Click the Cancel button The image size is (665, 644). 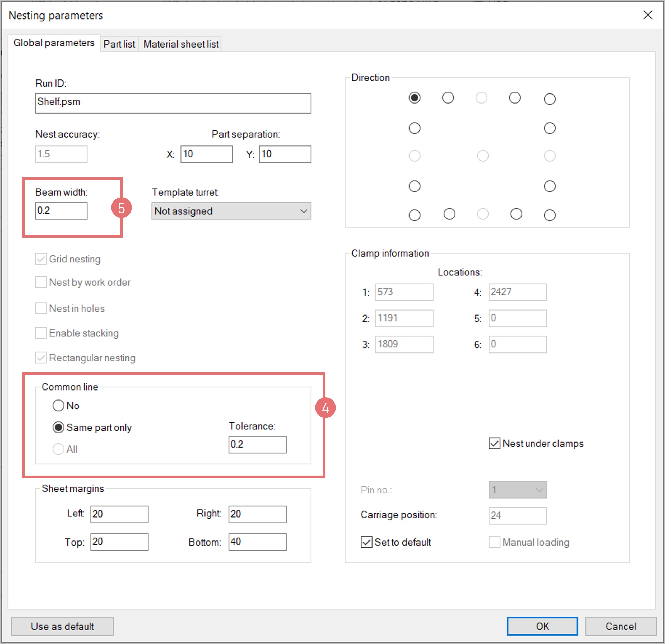[x=621, y=626]
